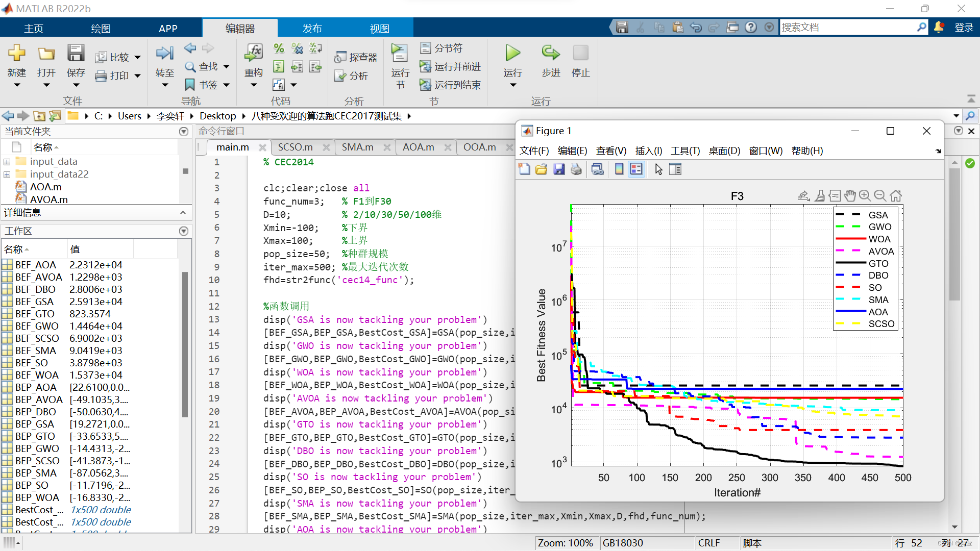Toggle the zoom in tool above axes

(x=865, y=195)
